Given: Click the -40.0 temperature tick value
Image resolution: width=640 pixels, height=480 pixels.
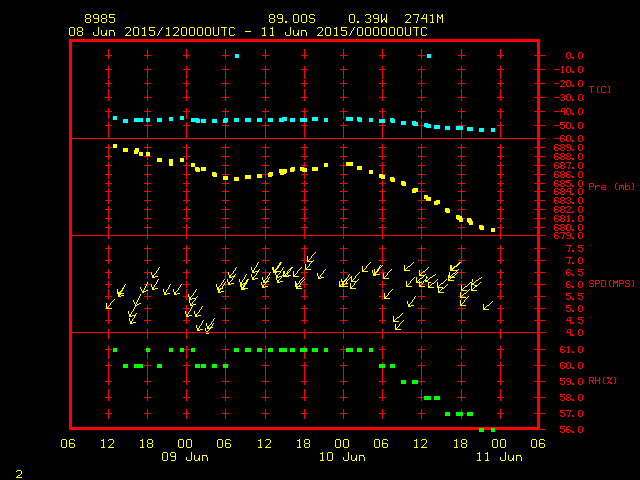Looking at the screenshot, I should point(569,111).
